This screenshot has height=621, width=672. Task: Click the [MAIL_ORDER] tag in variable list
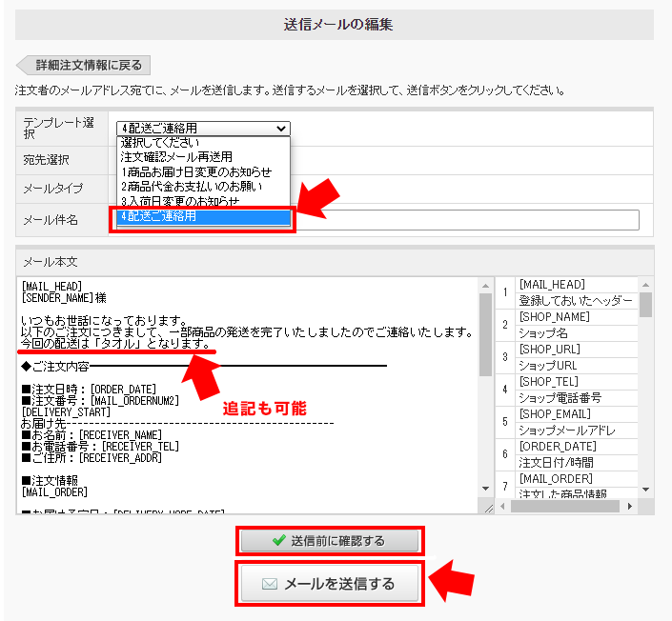[x=556, y=479]
